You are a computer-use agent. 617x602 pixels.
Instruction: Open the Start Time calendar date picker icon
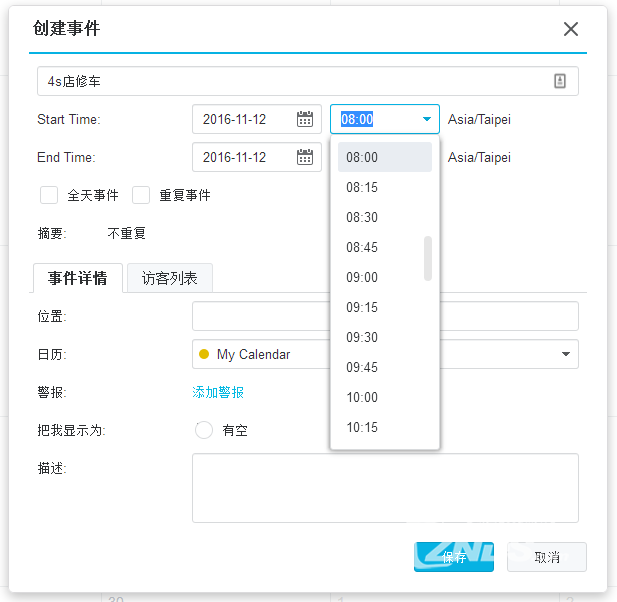(x=305, y=119)
